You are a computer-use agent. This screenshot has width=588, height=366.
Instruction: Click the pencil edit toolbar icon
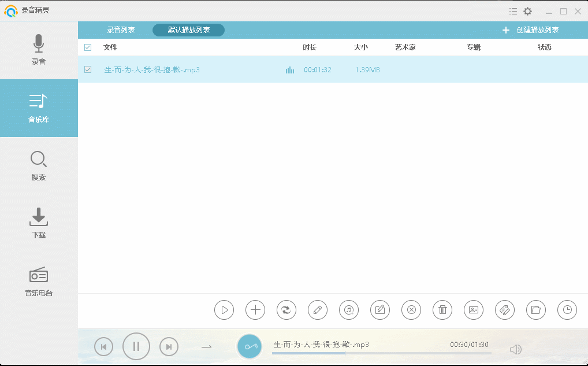point(318,310)
